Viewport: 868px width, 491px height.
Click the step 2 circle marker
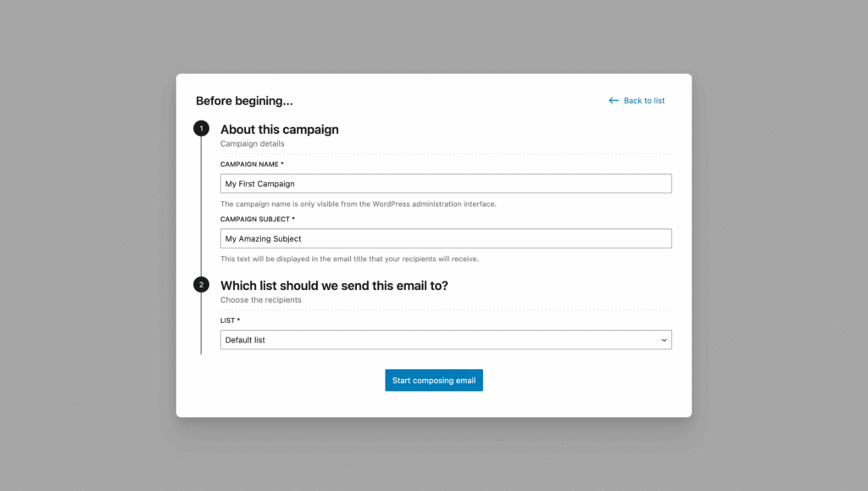(x=201, y=285)
